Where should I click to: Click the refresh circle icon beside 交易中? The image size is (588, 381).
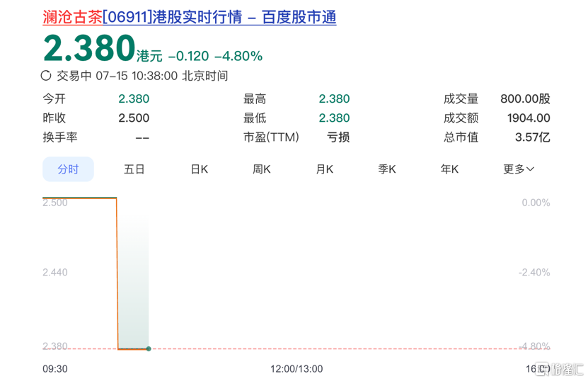tap(46, 76)
